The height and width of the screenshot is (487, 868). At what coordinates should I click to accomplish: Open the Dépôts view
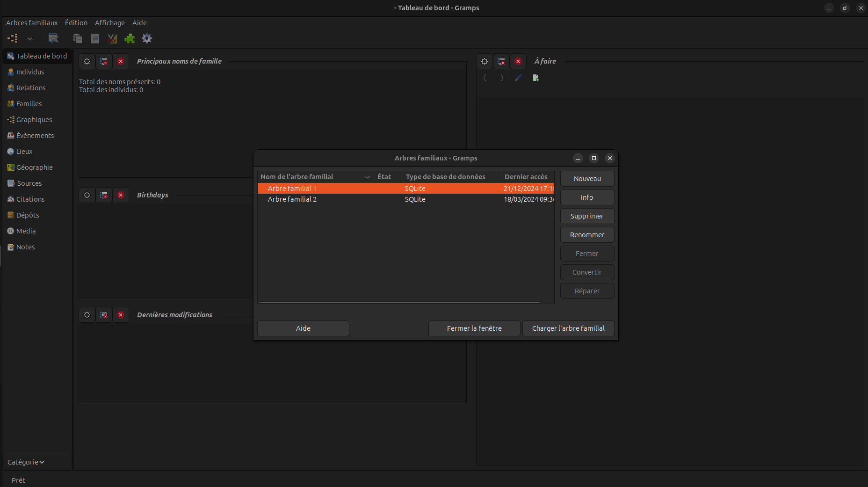point(37,215)
